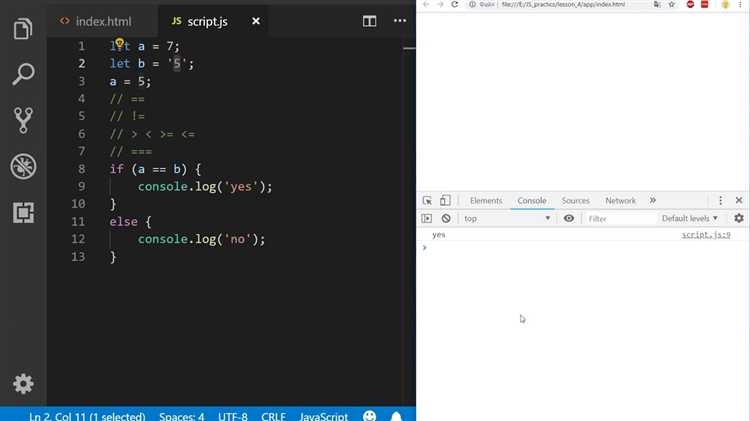Change file encoding UTF-8

[233, 416]
